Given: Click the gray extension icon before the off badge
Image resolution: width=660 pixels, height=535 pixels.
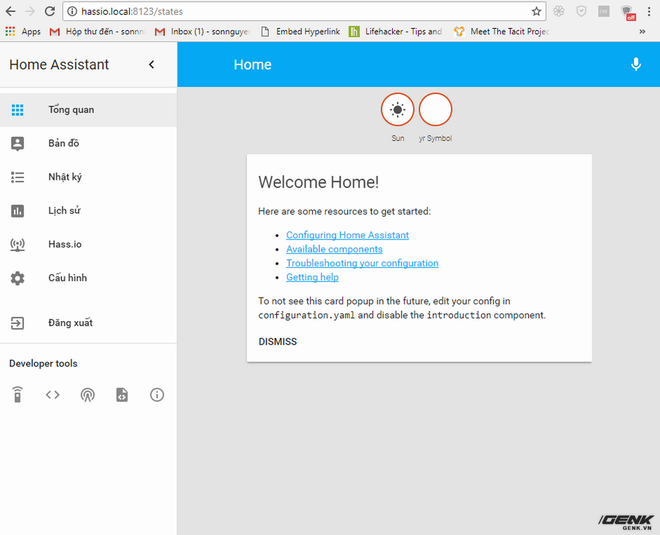Looking at the screenshot, I should [x=604, y=11].
